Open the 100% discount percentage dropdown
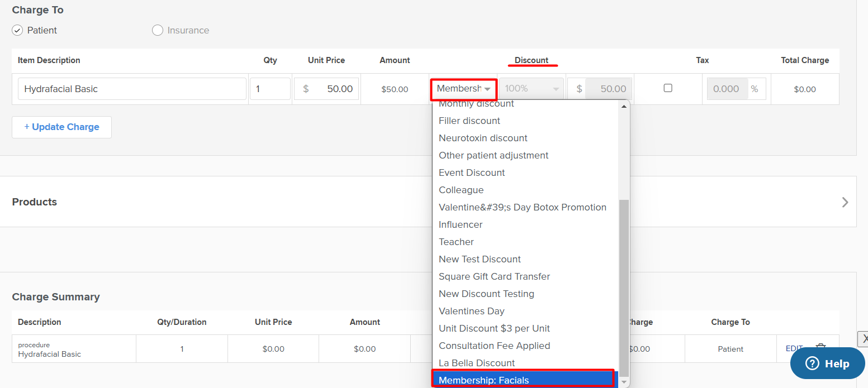Screen dimensions: 868x388 point(532,89)
